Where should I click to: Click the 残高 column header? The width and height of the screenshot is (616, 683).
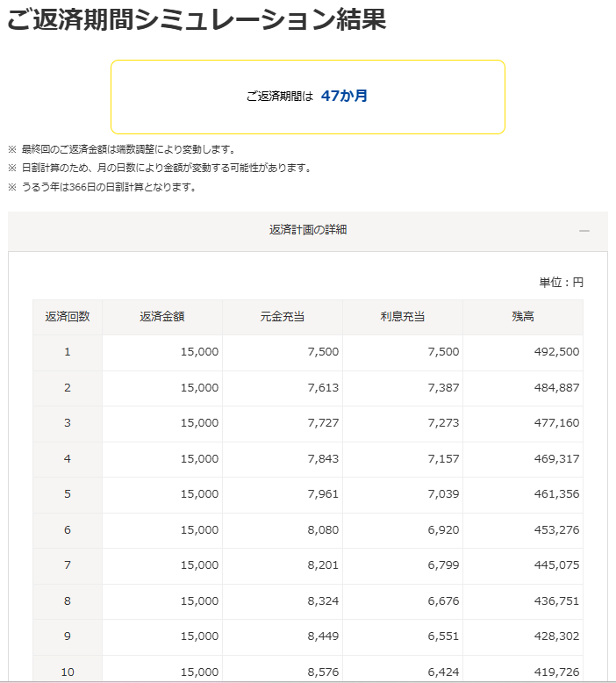pos(523,317)
